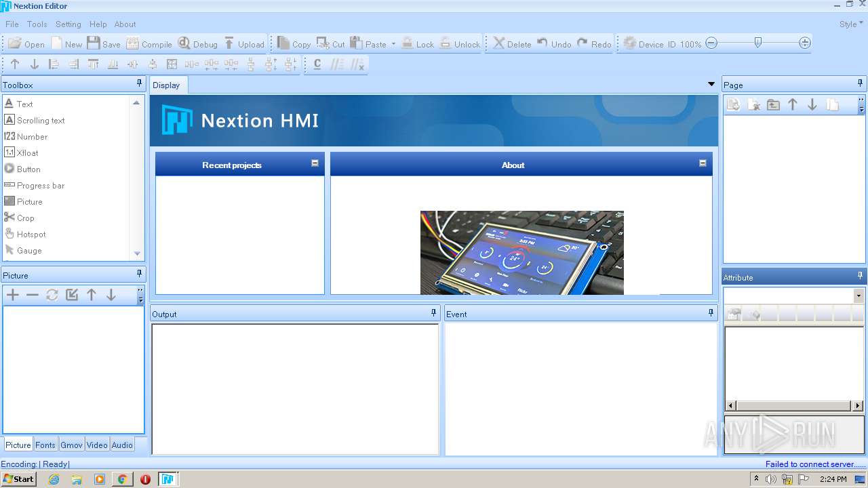Move picture up in Picture panel
868x488 pixels.
pyautogui.click(x=92, y=295)
